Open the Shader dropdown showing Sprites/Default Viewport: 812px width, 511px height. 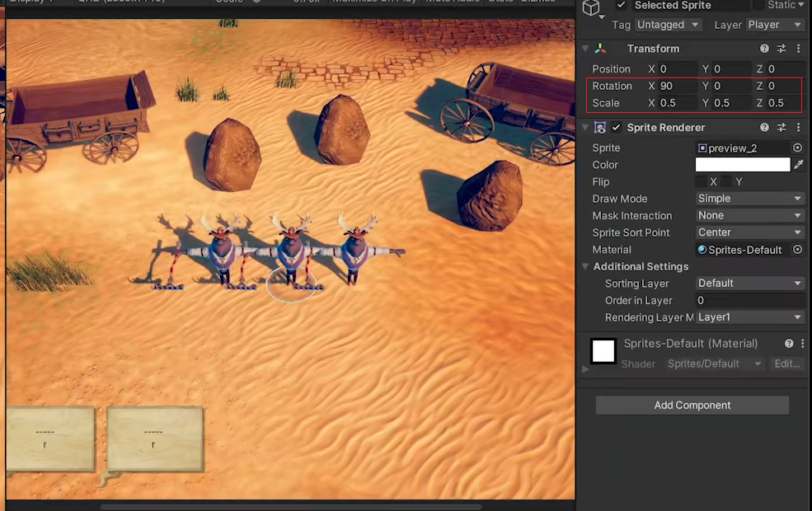(x=715, y=364)
